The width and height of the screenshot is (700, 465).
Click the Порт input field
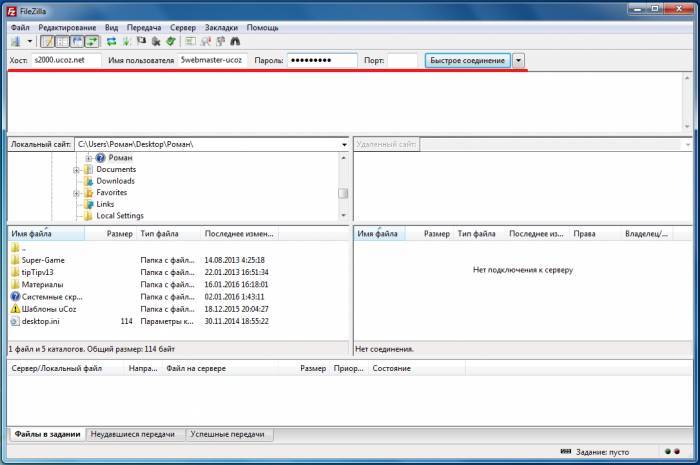point(402,60)
